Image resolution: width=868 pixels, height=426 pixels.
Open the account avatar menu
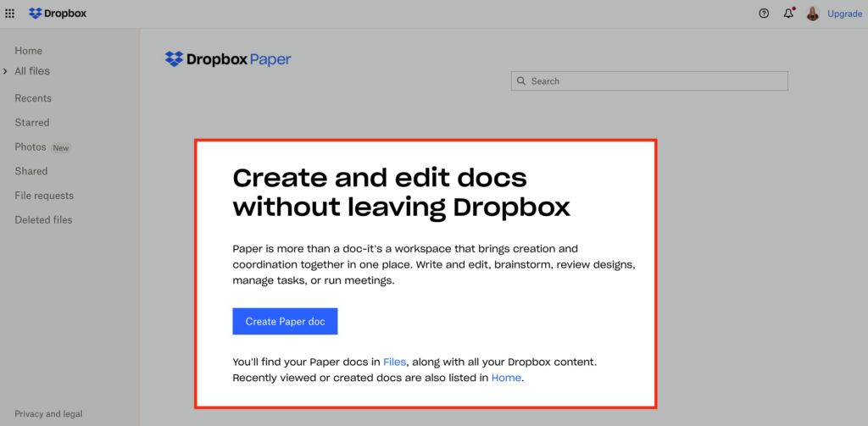click(813, 14)
